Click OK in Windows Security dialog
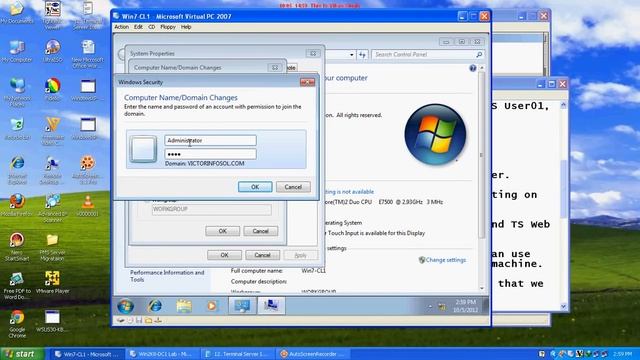 coord(255,187)
